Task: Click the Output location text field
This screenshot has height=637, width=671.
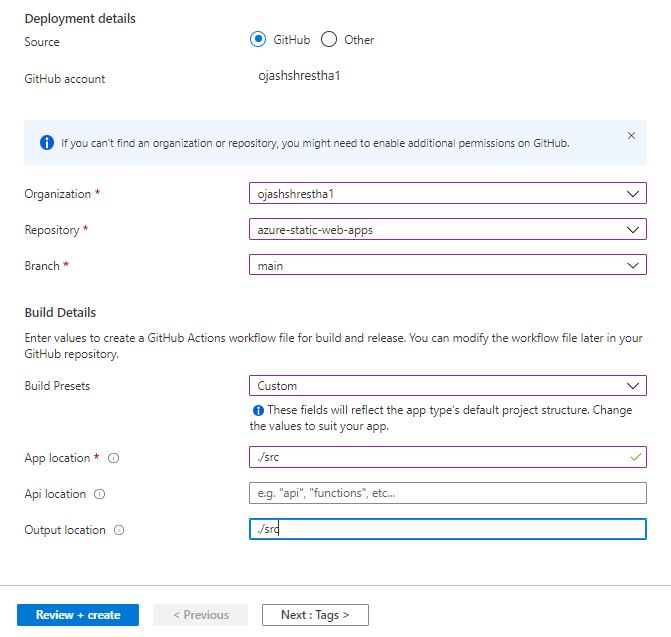Action: point(448,529)
